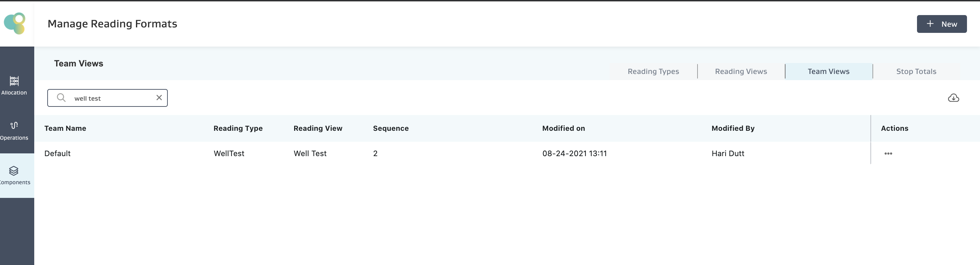Open the Allocation sidebar section
This screenshot has height=265, width=980.
14,86
